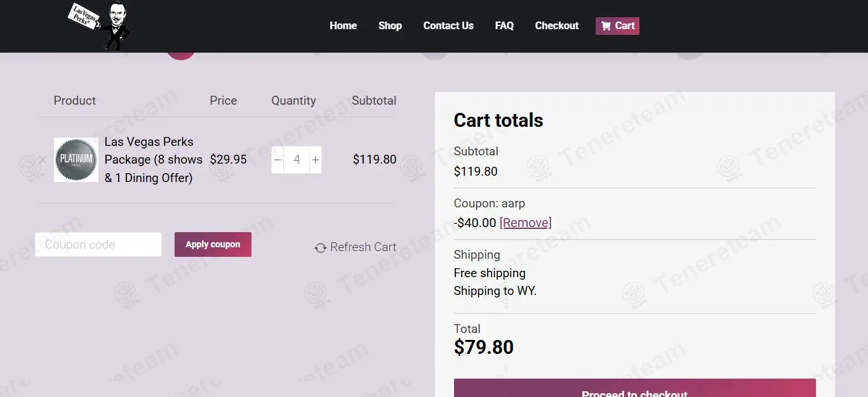Increase quantity with the plus button
Image resolution: width=868 pixels, height=397 pixels.
pyautogui.click(x=316, y=160)
